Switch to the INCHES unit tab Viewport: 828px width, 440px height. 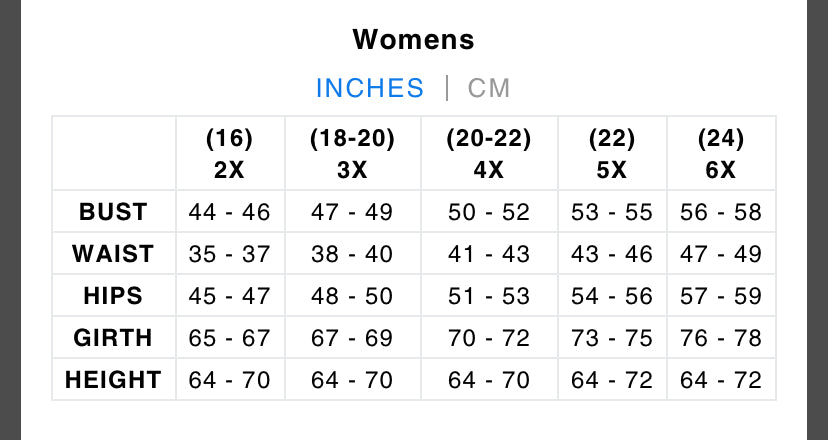coord(370,88)
